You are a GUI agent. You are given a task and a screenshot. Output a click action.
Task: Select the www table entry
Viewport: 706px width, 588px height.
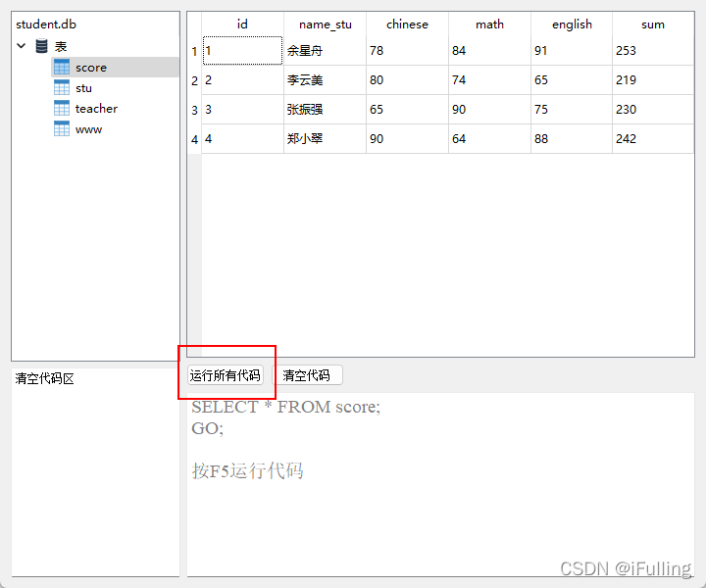click(88, 129)
